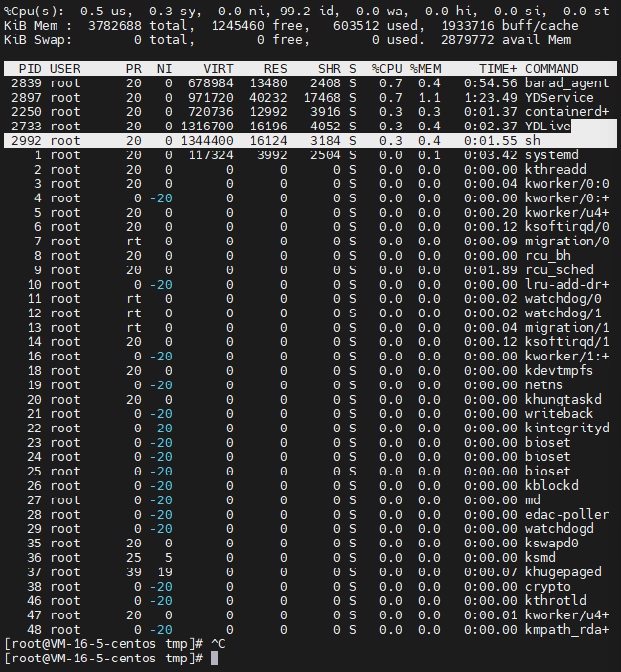Click the migration/0 command
Image resolution: width=621 pixels, height=672 pixels.
pos(567,242)
